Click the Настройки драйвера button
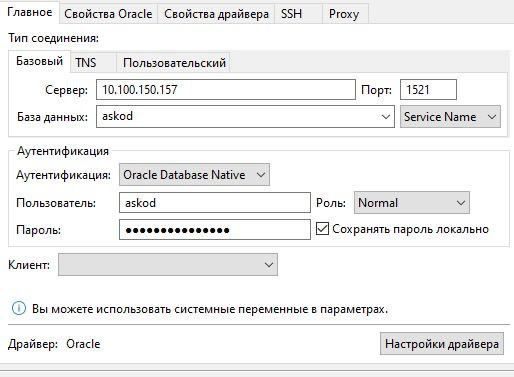Screen dimensions: 514x377 [442, 343]
